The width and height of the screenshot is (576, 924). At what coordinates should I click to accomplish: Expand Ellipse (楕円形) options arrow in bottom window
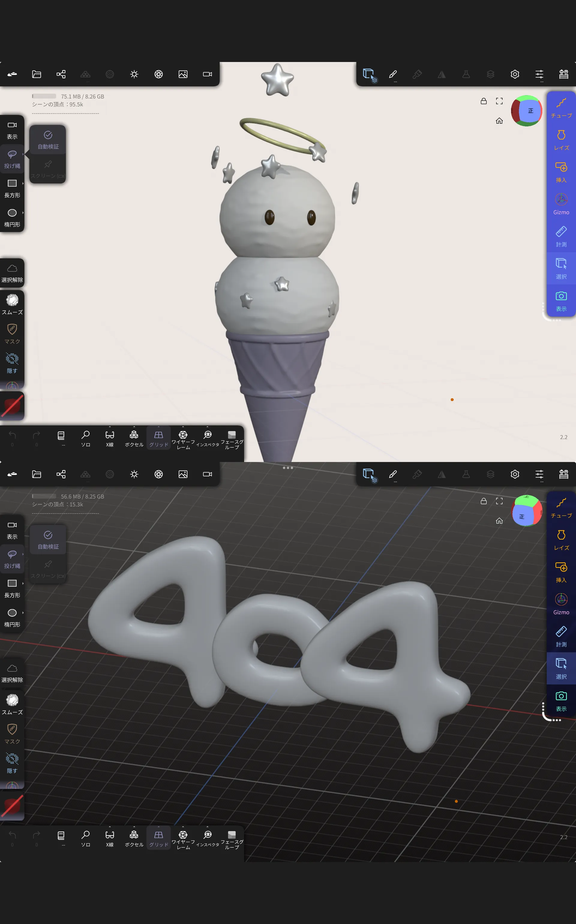(23, 613)
